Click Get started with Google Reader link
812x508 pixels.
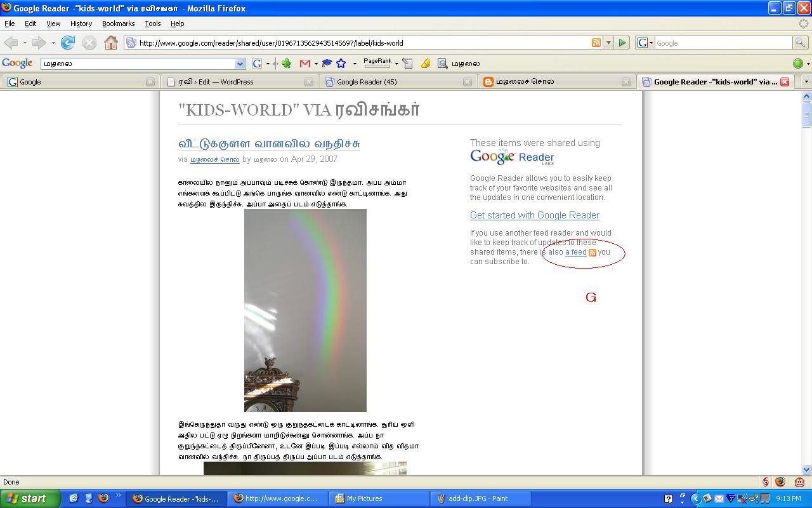tap(534, 215)
